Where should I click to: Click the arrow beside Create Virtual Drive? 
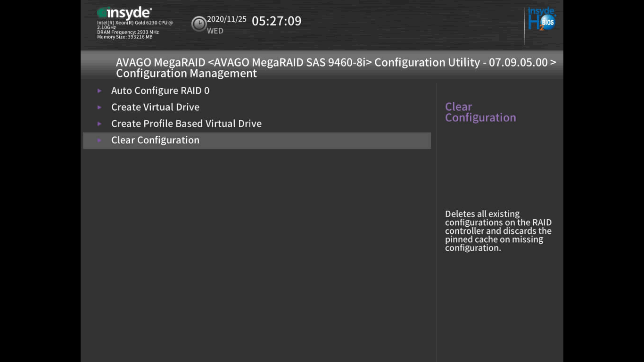click(x=99, y=107)
